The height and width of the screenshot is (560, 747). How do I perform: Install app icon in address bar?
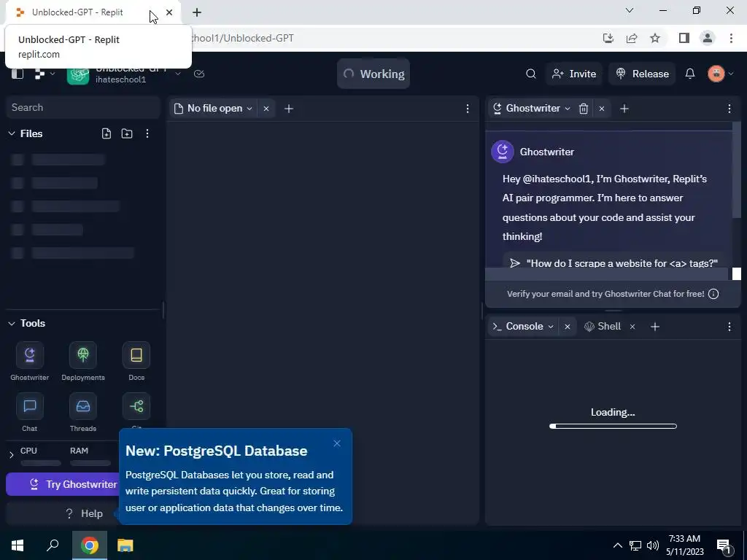click(x=608, y=38)
